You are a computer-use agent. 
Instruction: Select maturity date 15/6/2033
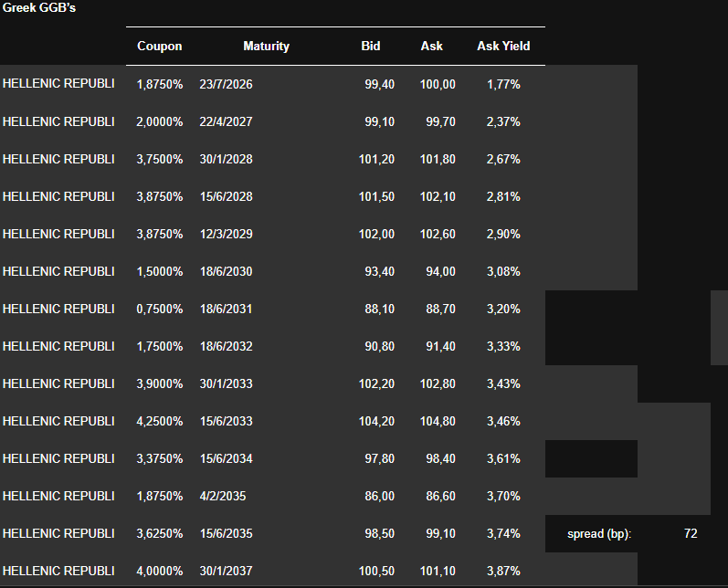[x=227, y=421]
